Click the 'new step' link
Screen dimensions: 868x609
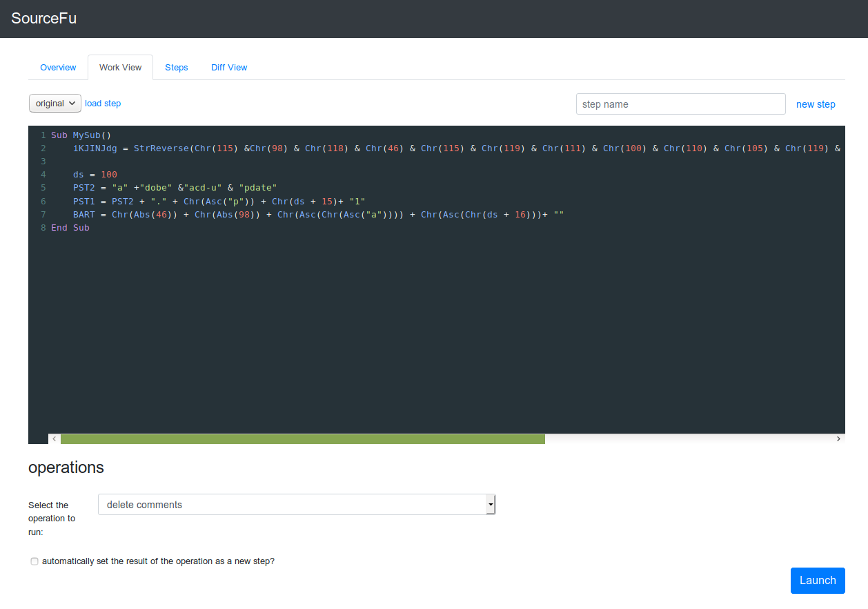coord(816,104)
